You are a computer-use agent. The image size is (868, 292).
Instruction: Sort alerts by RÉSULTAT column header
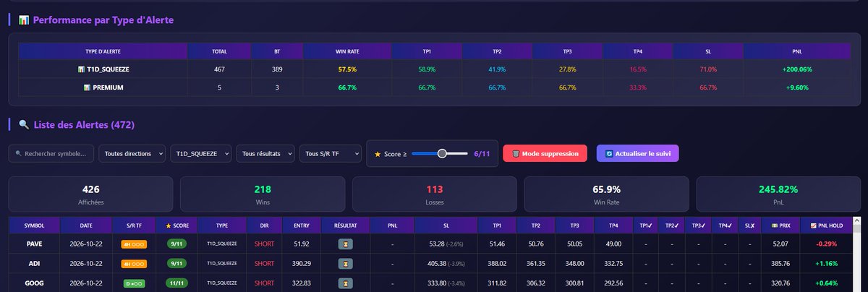pos(346,225)
